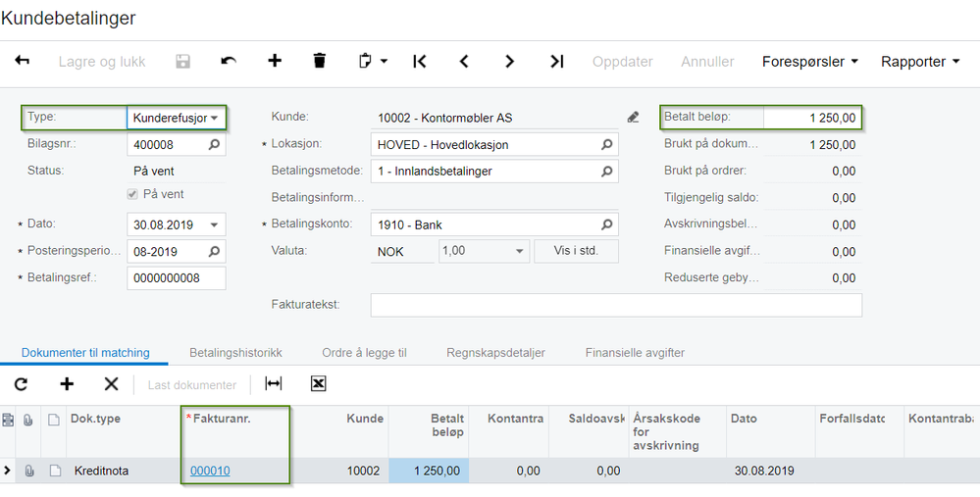
Task: Click search magnifier in Posteringsperiode field
Action: (214, 252)
